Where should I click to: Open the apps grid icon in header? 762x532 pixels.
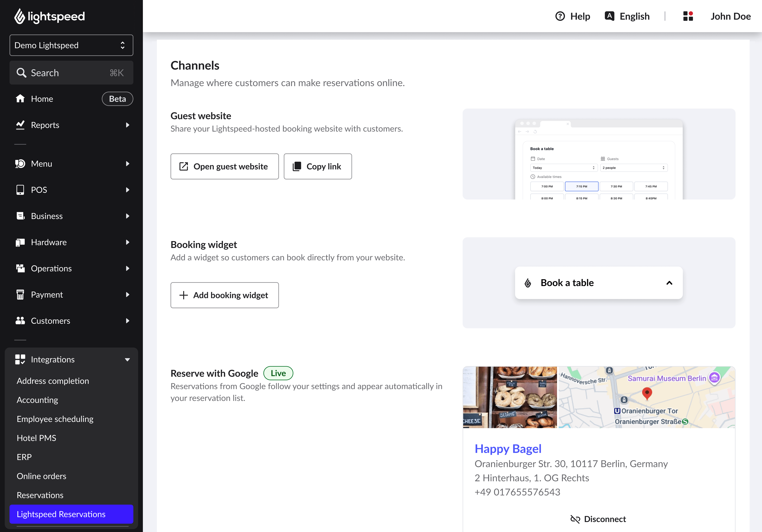click(x=688, y=16)
